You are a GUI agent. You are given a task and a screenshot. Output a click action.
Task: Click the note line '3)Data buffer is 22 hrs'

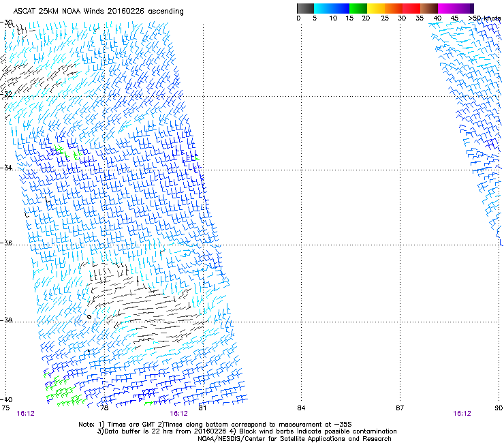coord(247,431)
